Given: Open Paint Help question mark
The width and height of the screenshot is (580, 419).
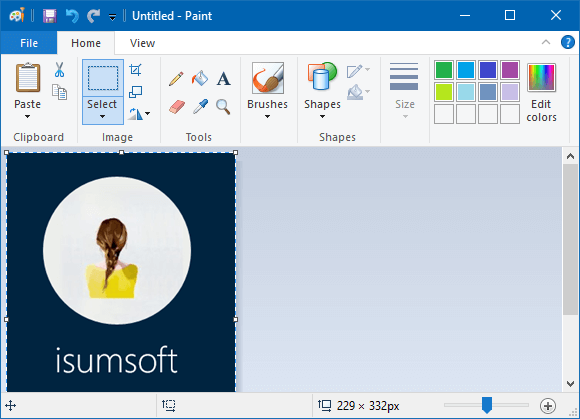Looking at the screenshot, I should pos(567,42).
